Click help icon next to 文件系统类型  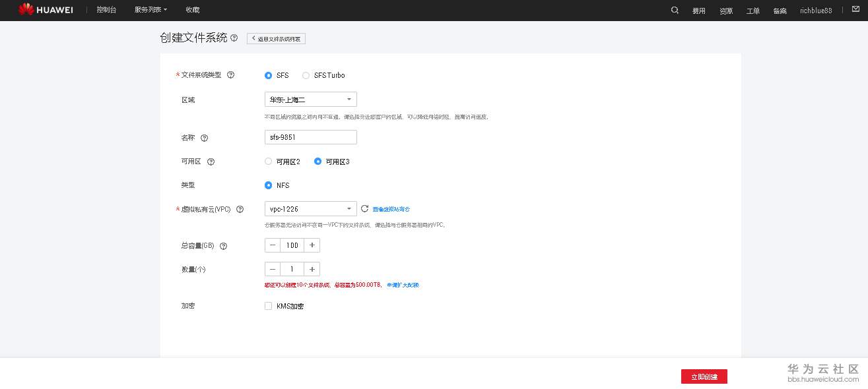click(230, 75)
